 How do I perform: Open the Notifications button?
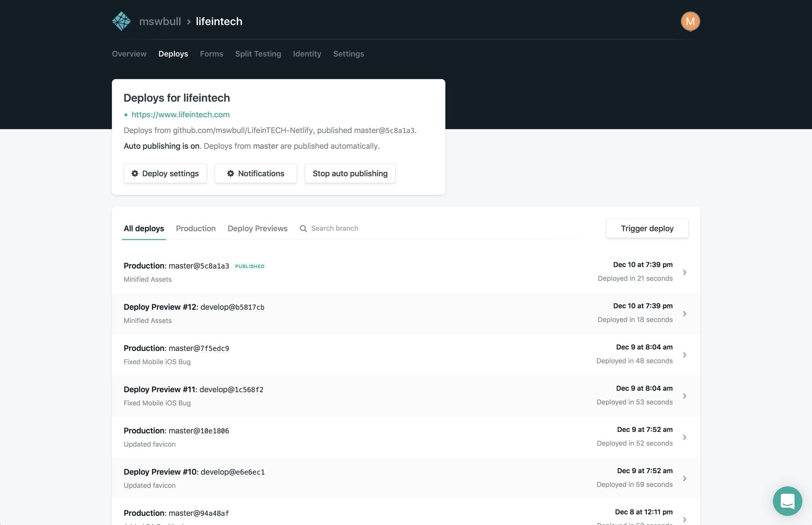click(256, 173)
